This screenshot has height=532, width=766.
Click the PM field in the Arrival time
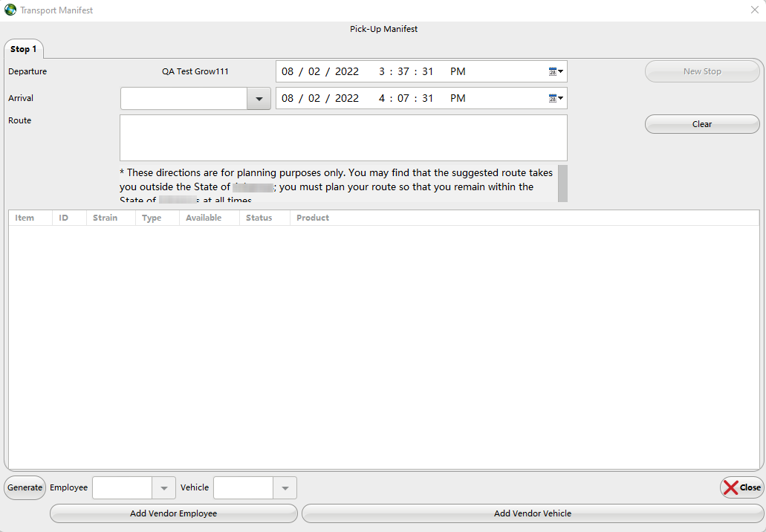click(x=458, y=97)
